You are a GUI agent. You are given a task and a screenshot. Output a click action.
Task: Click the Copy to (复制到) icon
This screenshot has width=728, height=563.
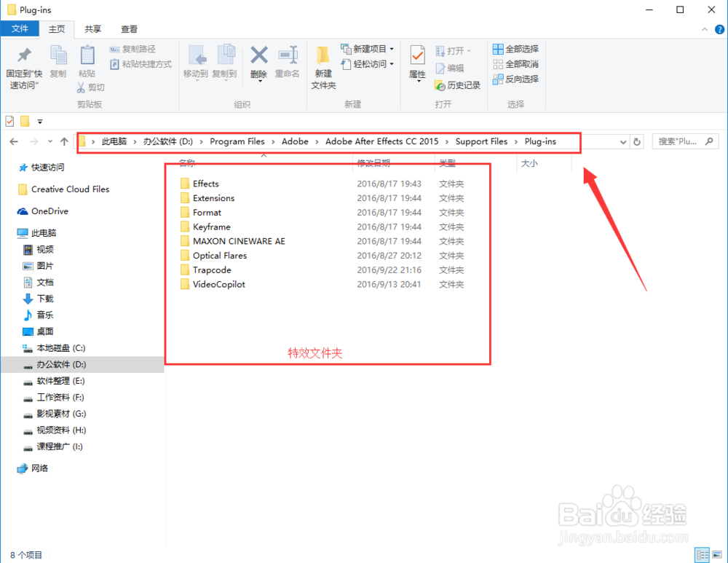click(225, 56)
